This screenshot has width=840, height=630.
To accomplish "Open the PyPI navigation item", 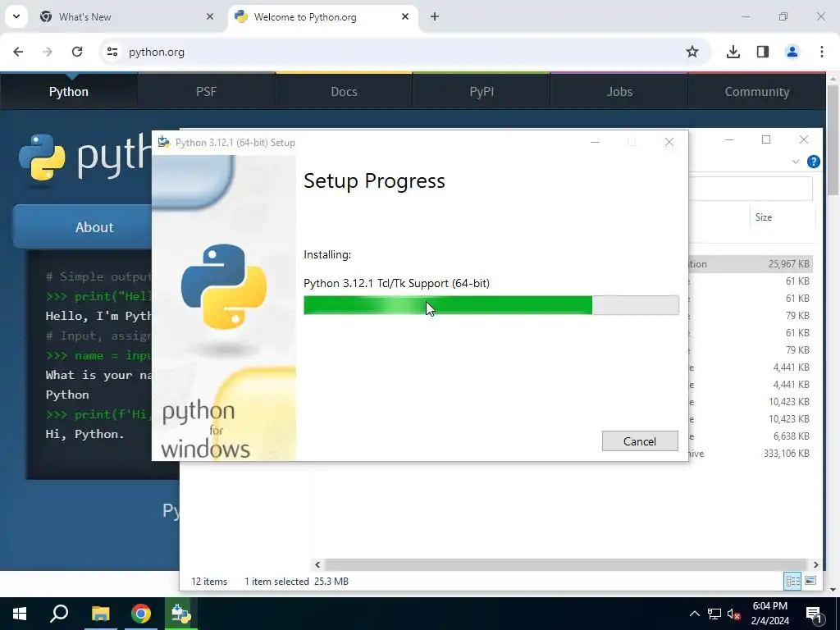I will point(482,92).
